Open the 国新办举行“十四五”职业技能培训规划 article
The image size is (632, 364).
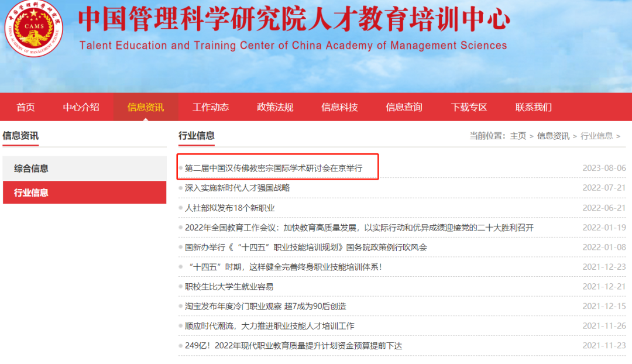306,248
